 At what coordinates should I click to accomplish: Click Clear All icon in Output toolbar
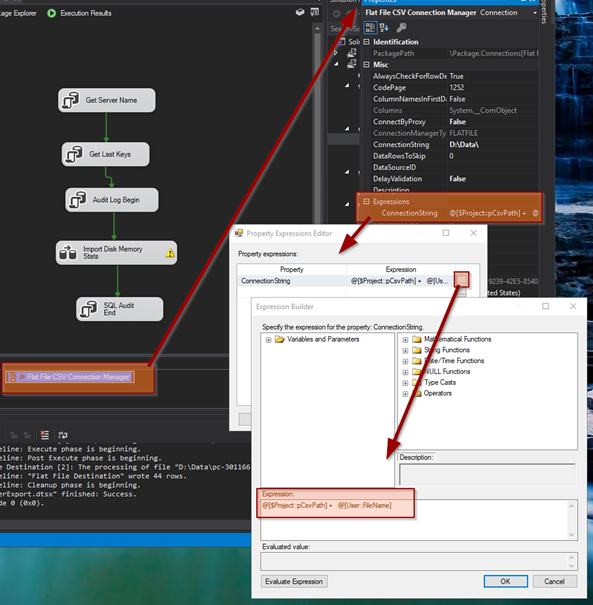coord(45,435)
